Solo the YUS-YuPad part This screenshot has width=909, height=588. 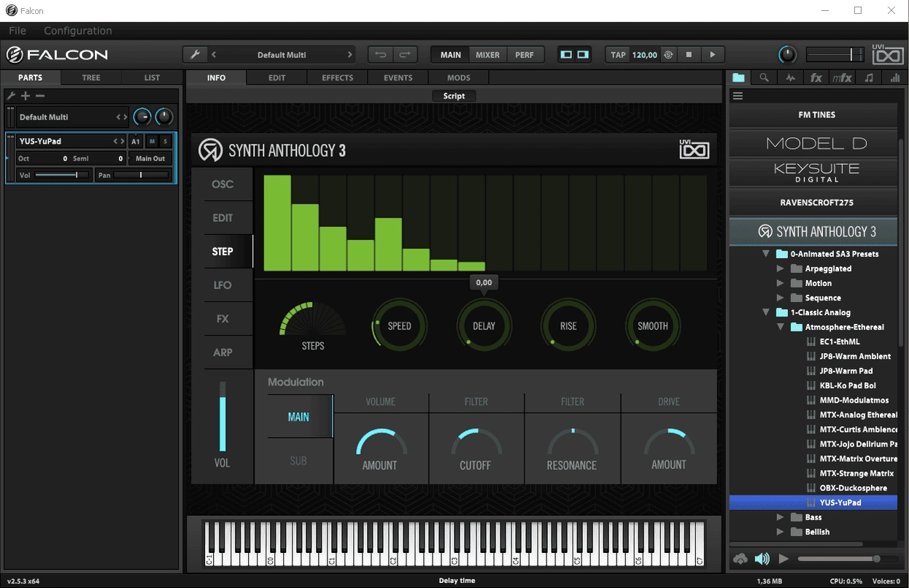point(165,141)
